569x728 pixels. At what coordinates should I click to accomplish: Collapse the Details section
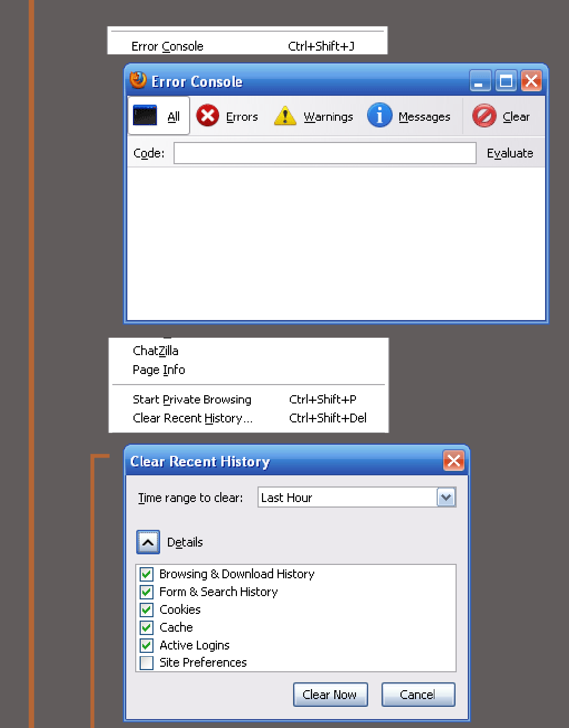148,542
